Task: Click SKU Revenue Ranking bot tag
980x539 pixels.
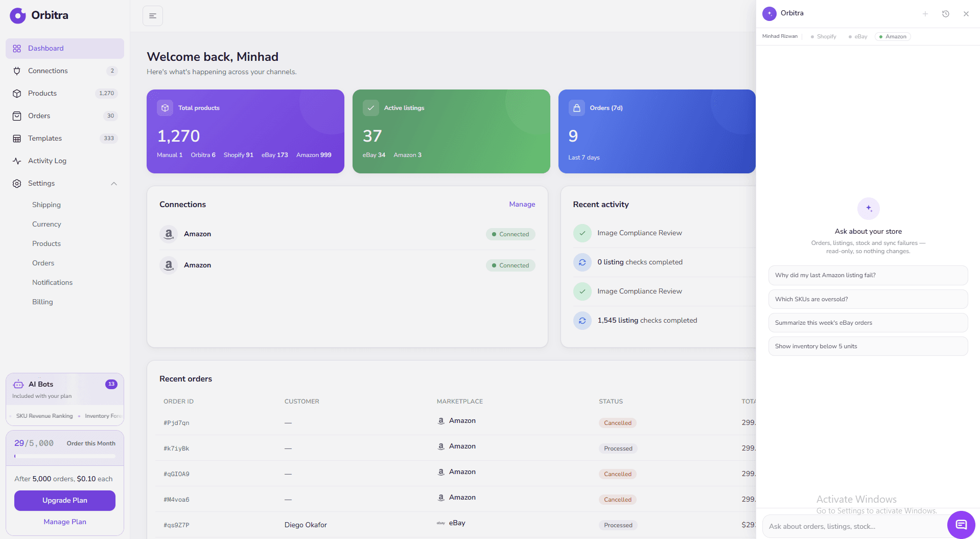Action: 44,416
